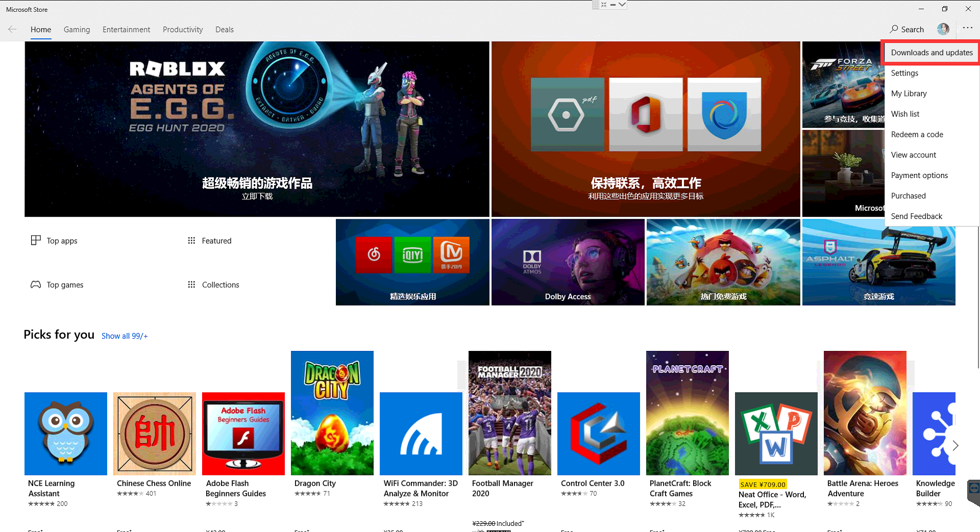Open the Angry Birds free games tile
This screenshot has width=980, height=532.
point(723,262)
